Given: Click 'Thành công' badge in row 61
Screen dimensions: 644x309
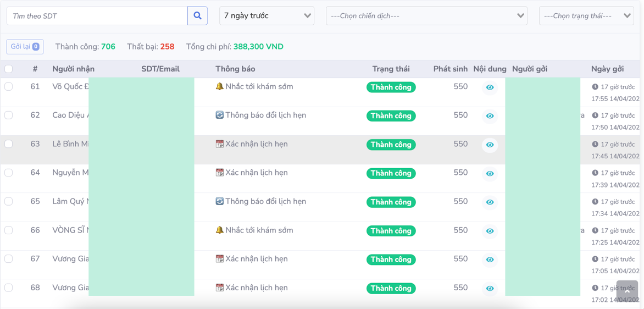Looking at the screenshot, I should [x=391, y=87].
